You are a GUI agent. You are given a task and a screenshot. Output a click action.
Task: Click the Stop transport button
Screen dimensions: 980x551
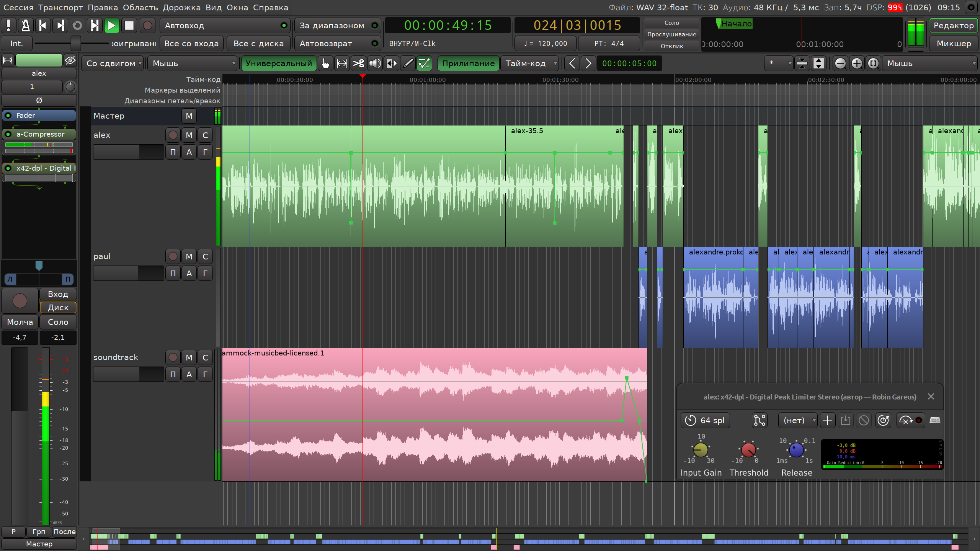tap(129, 26)
